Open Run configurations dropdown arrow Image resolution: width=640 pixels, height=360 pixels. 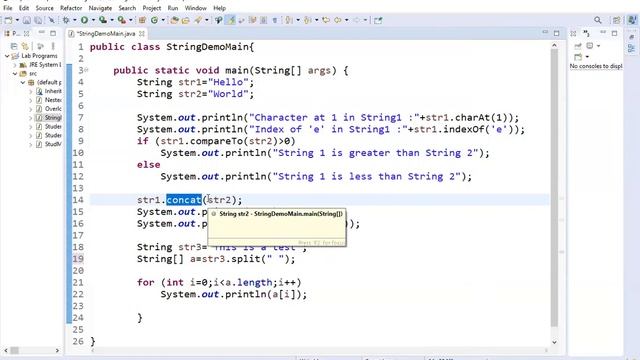93,20
